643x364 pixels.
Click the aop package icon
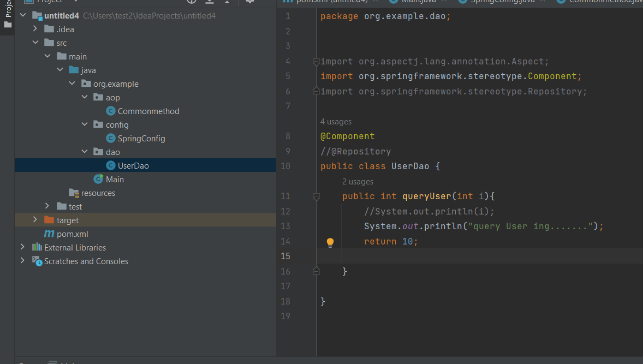coord(98,97)
